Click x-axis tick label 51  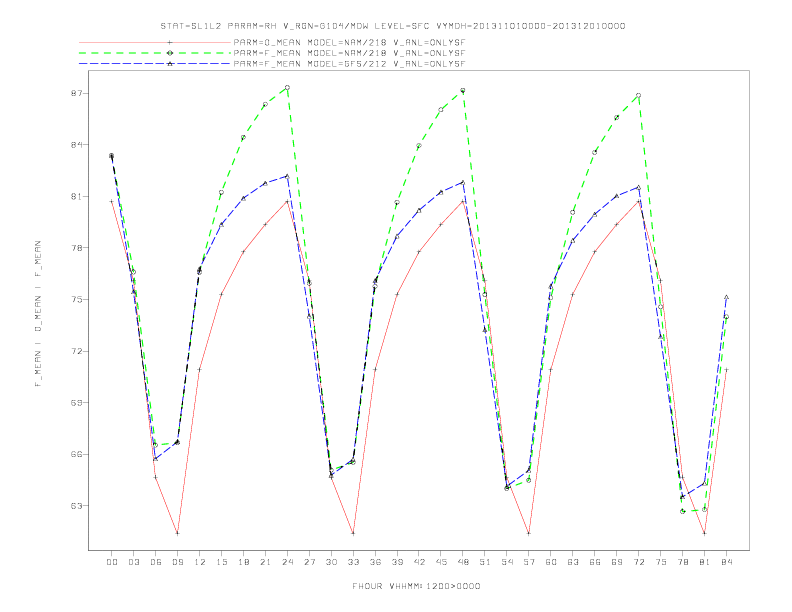pyautogui.click(x=485, y=562)
